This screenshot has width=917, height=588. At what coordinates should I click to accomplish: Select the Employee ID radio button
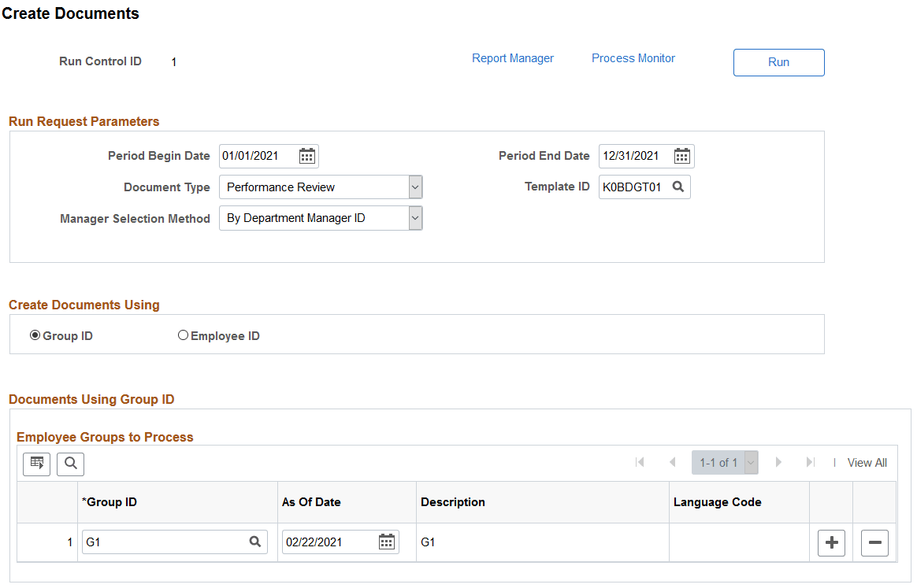(x=183, y=335)
